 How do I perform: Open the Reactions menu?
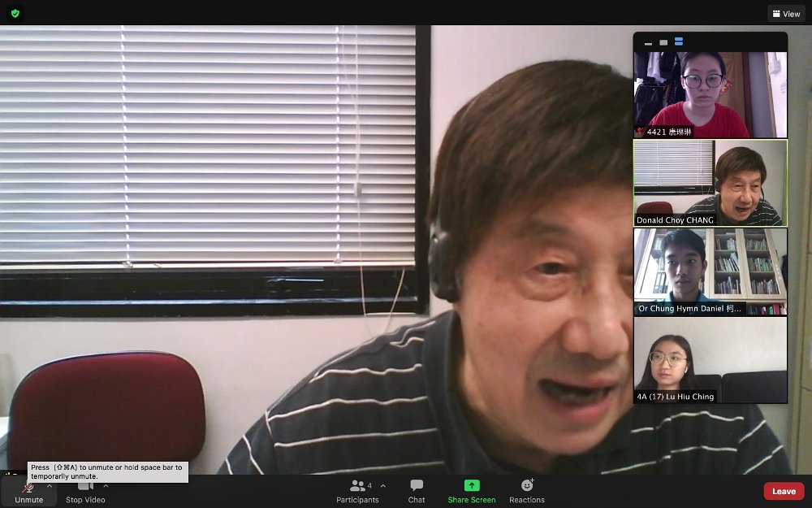(527, 492)
